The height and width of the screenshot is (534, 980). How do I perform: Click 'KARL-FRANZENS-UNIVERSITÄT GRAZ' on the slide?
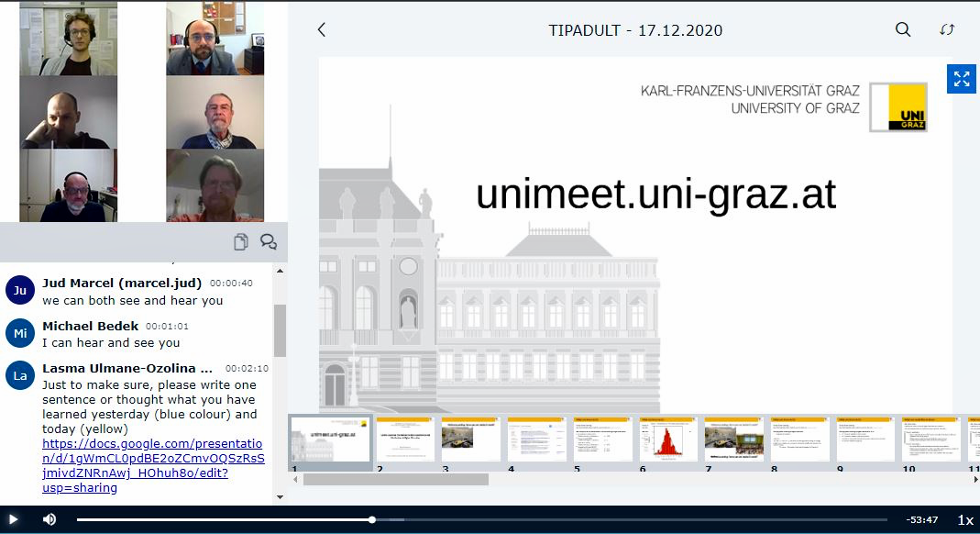click(x=750, y=91)
